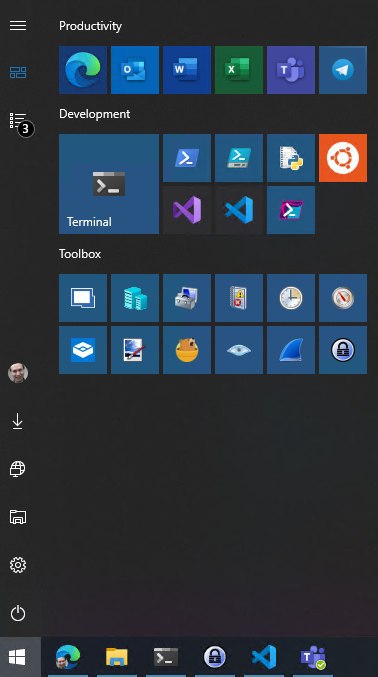This screenshot has width=378, height=677.
Task: Open Settings via the gear icon
Action: tap(18, 565)
